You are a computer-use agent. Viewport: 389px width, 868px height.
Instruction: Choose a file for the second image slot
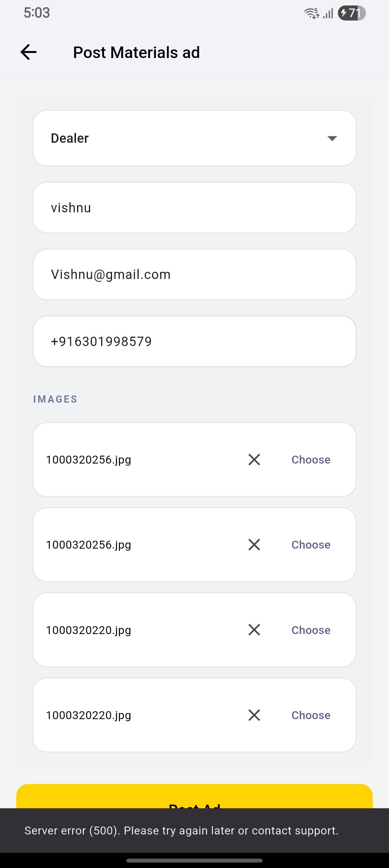click(311, 545)
